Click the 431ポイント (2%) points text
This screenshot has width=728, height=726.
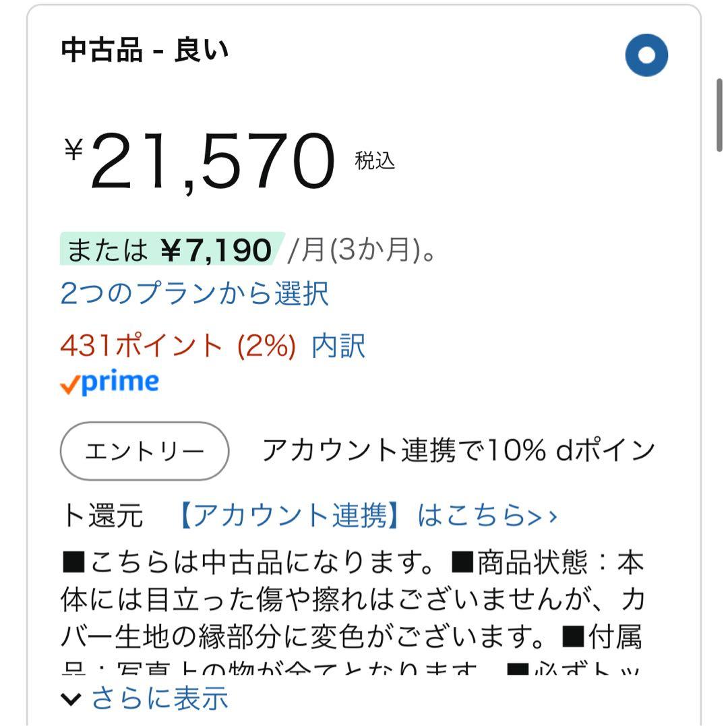pyautogui.click(x=179, y=346)
